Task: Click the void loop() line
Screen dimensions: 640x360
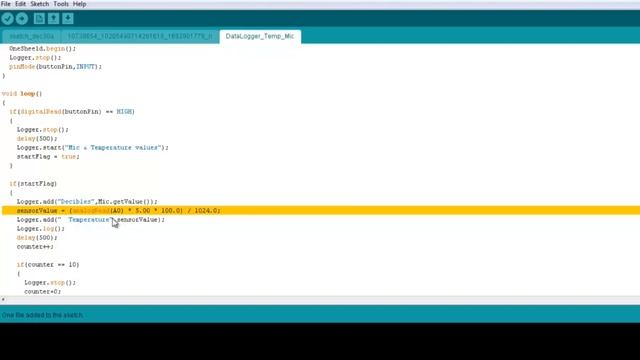Action: pyautogui.click(x=22, y=93)
